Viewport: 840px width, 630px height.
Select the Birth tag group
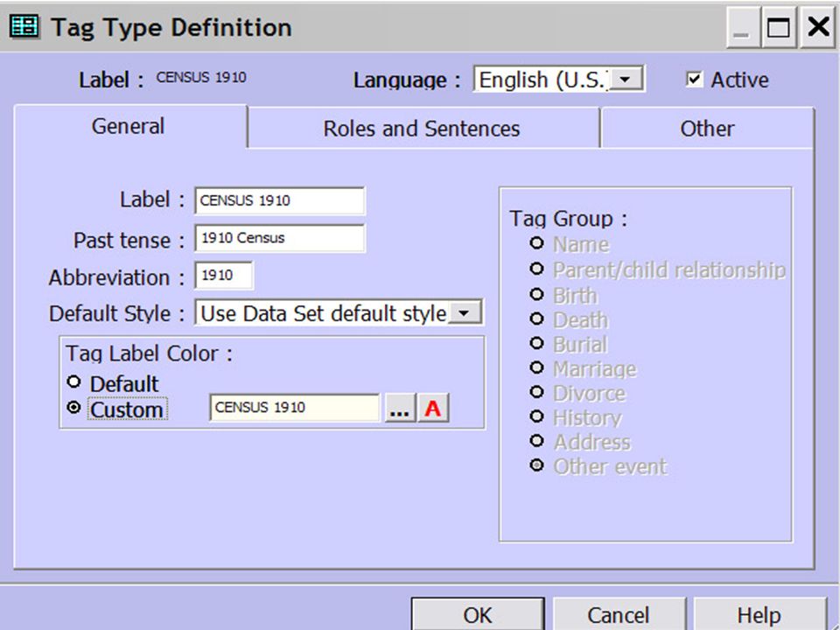536,294
